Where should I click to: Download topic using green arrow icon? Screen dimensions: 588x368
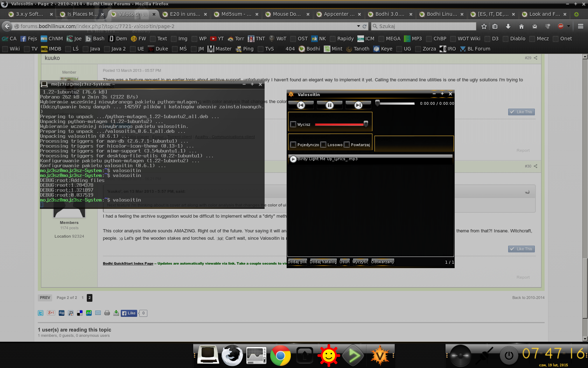pyautogui.click(x=116, y=313)
